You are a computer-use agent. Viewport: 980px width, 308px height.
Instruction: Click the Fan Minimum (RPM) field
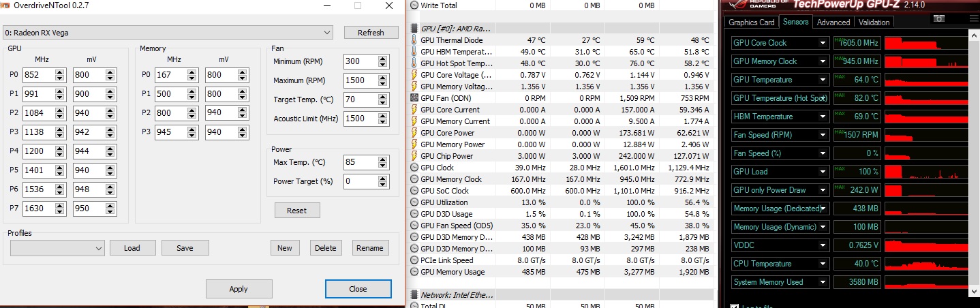point(367,62)
